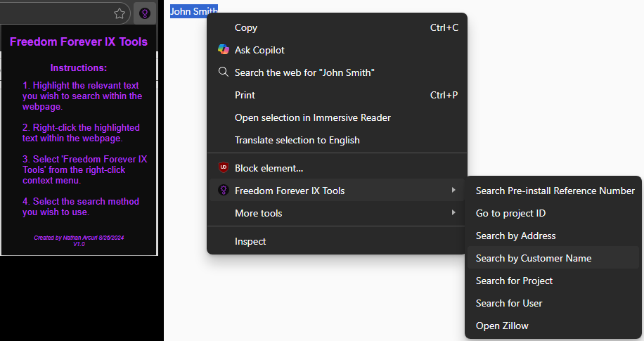Choose Open Zillow from submenu

pyautogui.click(x=502, y=326)
